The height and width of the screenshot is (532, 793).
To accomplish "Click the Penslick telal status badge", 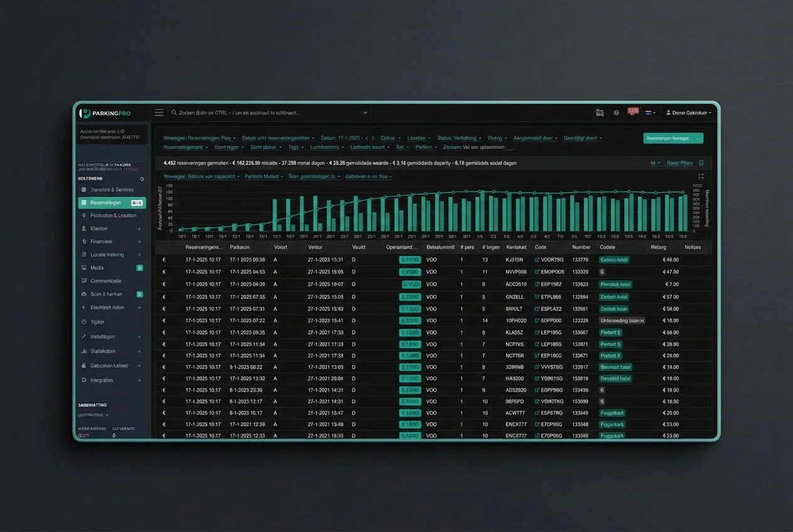I will pos(615,284).
